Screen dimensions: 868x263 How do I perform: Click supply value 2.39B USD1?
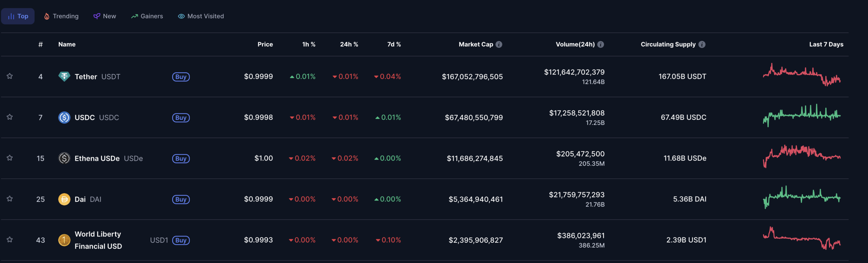coord(686,240)
